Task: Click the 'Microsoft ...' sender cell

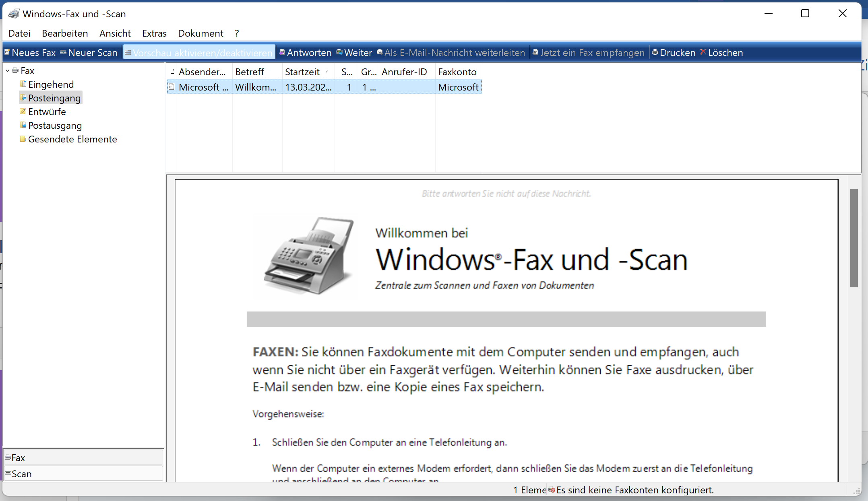Action: click(x=203, y=87)
